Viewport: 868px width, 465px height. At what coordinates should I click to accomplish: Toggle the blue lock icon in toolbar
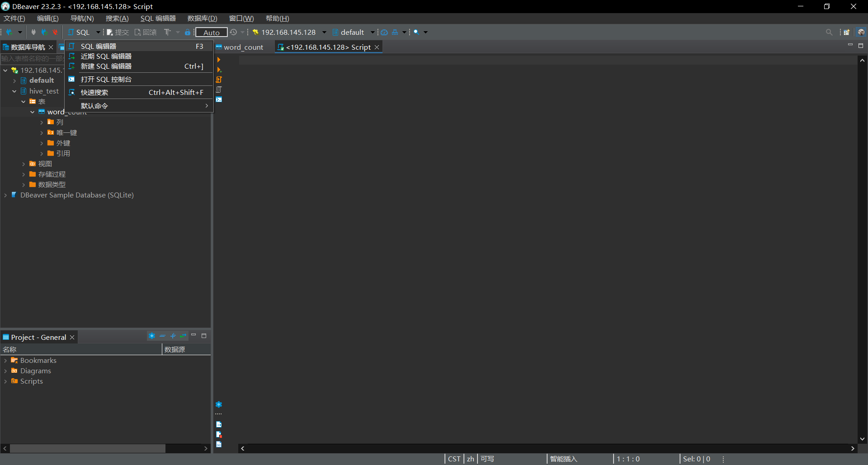click(x=188, y=32)
